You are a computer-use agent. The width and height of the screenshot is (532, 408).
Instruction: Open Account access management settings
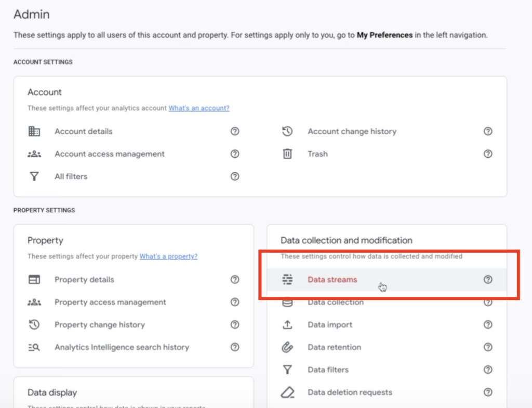pyautogui.click(x=110, y=154)
